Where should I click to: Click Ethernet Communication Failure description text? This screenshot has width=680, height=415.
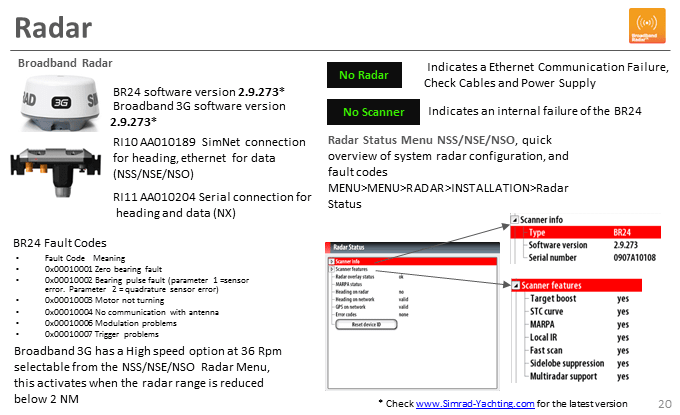[x=546, y=75]
